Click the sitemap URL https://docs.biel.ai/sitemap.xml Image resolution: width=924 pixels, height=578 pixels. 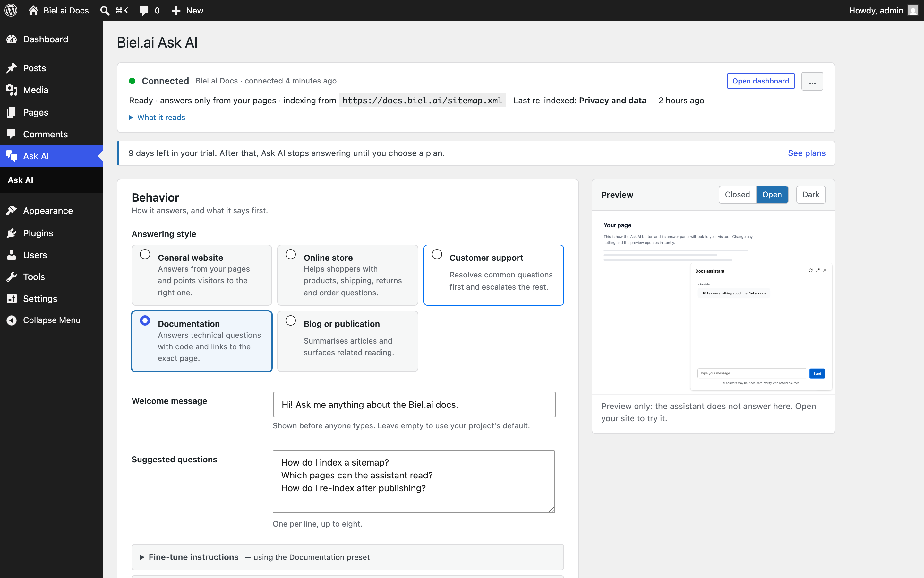click(422, 100)
